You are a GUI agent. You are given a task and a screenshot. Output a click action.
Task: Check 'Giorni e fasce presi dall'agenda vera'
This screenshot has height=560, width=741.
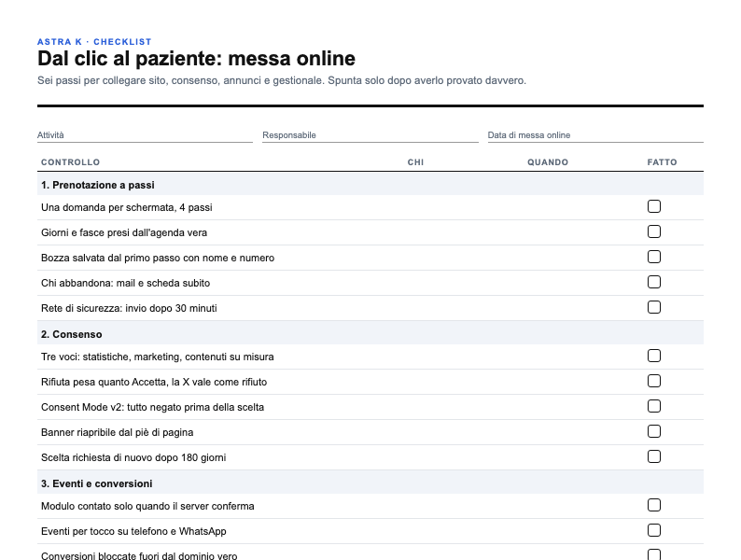[x=654, y=231]
